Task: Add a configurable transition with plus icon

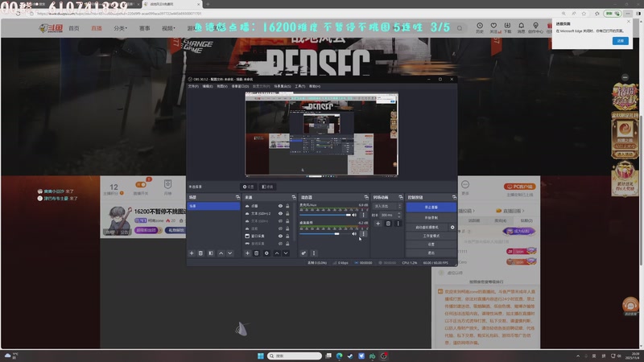Action: (378, 224)
